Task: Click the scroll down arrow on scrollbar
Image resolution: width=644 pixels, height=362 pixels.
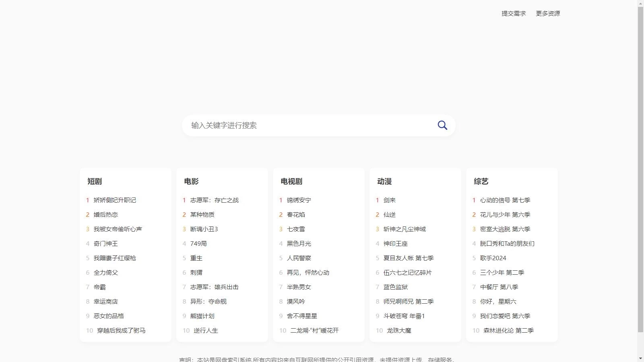Action: 640,358
